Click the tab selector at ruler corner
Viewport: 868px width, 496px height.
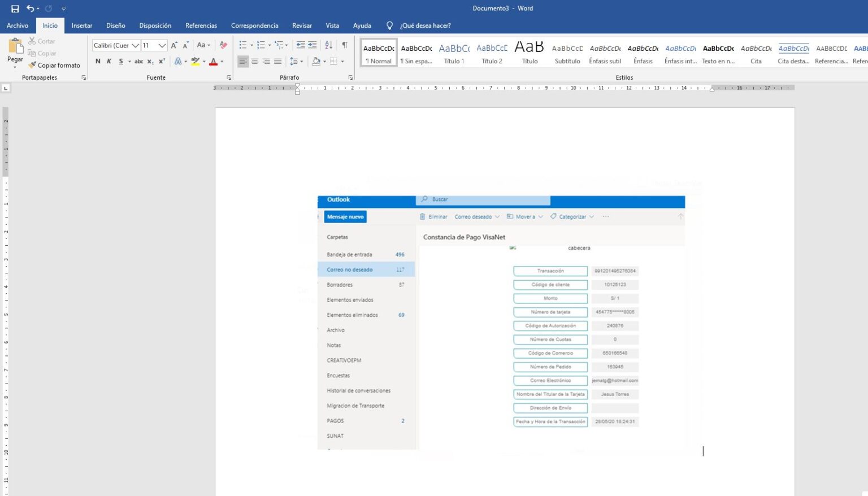click(6, 88)
